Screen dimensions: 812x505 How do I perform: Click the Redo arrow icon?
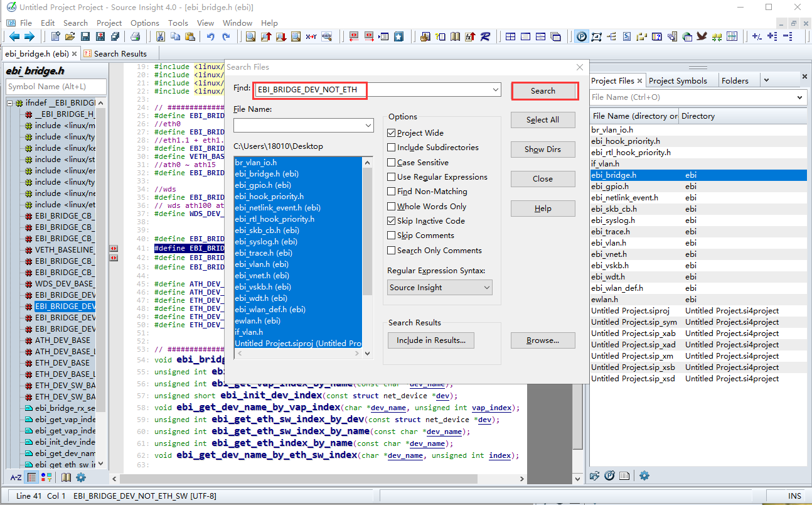[226, 36]
